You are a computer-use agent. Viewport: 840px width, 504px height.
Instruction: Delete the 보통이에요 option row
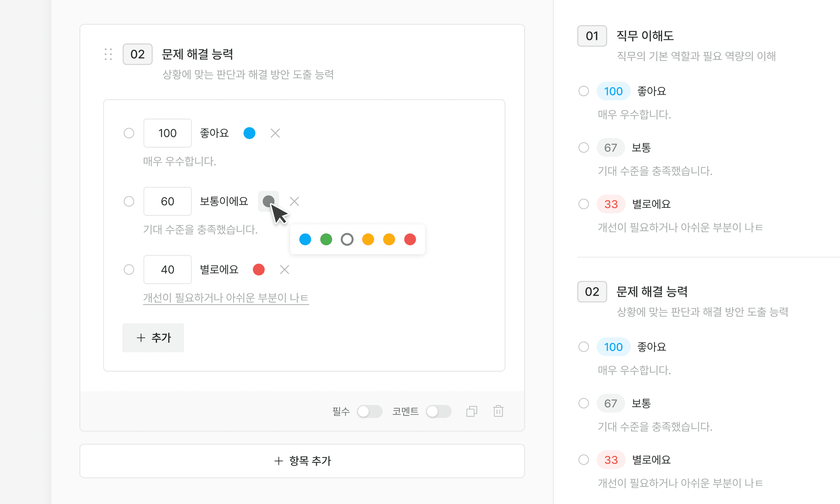(294, 202)
